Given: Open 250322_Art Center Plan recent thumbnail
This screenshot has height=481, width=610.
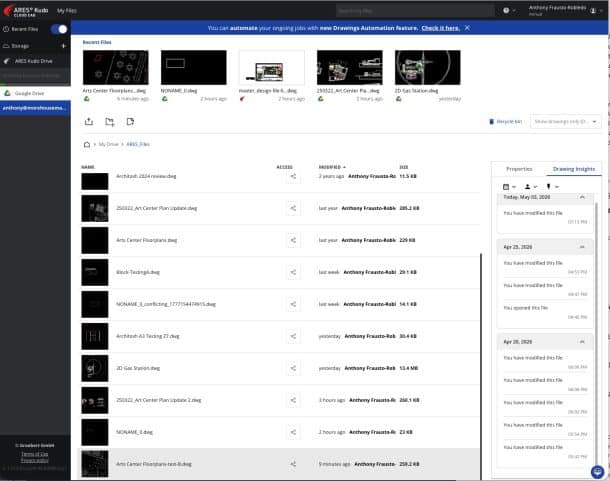Looking at the screenshot, I should 350,67.
